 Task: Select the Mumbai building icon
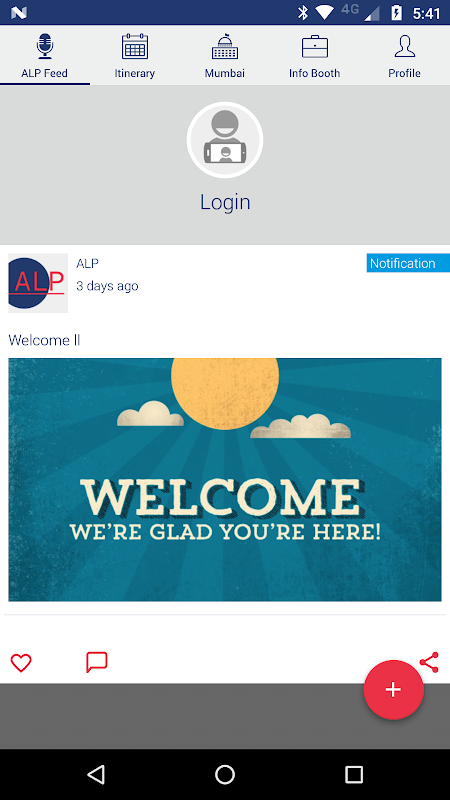(225, 46)
